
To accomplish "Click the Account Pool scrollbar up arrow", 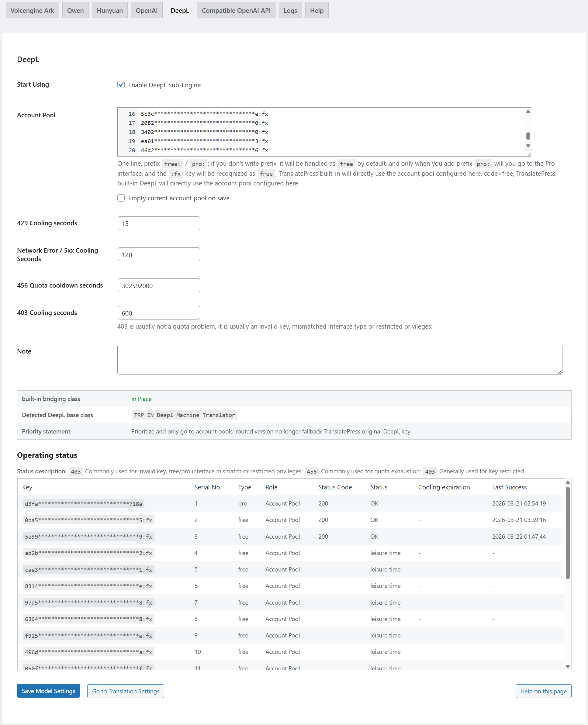I will click(528, 111).
